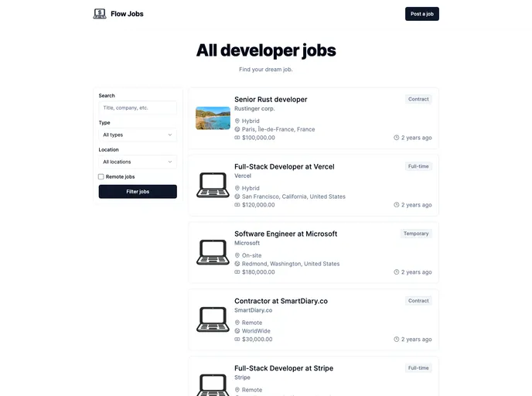The width and height of the screenshot is (532, 396).
Task: Click the Contract badge on the SmartDiary.co job
Action: click(418, 301)
